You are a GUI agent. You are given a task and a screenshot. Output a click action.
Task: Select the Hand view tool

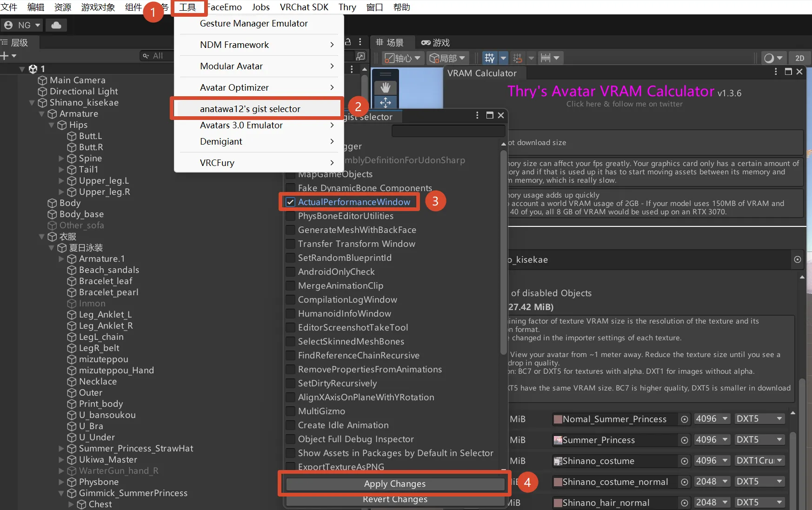click(385, 87)
